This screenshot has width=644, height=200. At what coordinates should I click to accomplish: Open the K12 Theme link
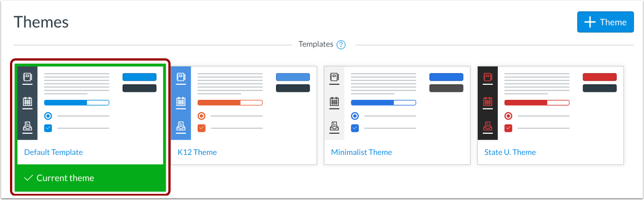[197, 152]
